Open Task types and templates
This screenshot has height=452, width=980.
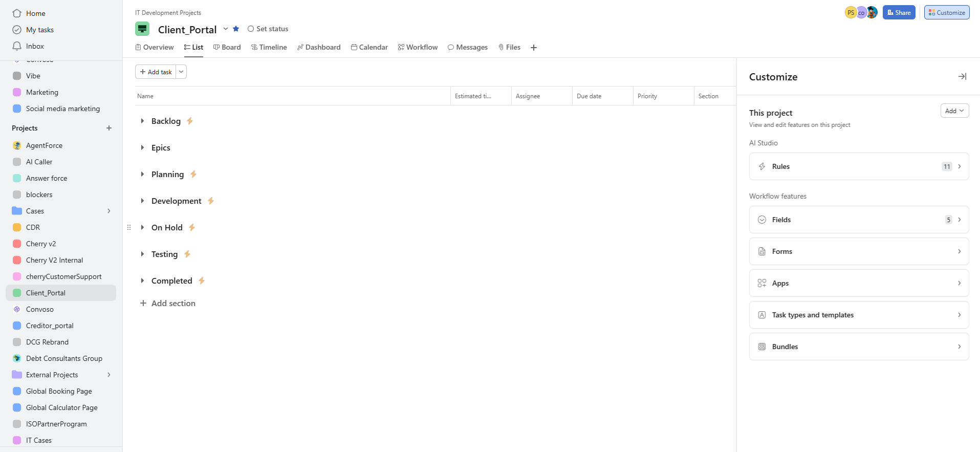pos(859,315)
